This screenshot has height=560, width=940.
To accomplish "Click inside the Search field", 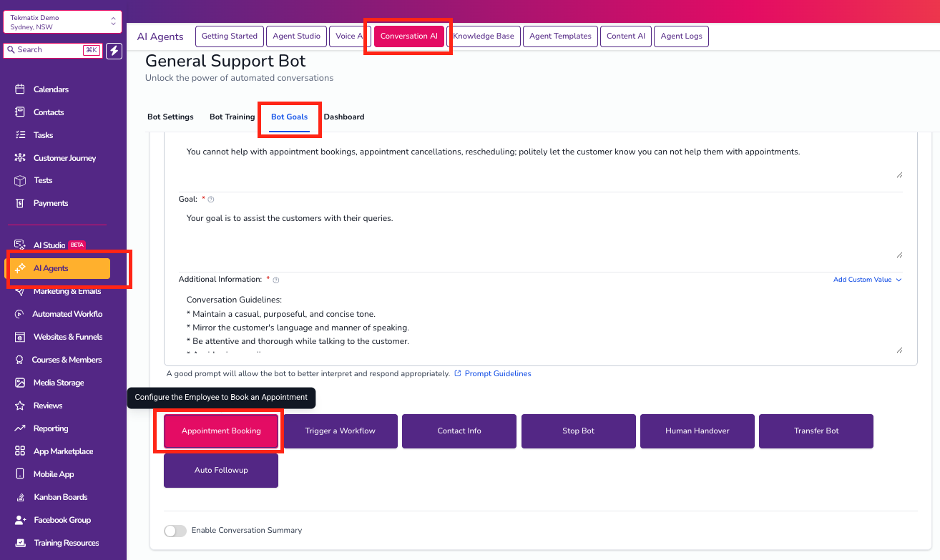I will pos(50,49).
